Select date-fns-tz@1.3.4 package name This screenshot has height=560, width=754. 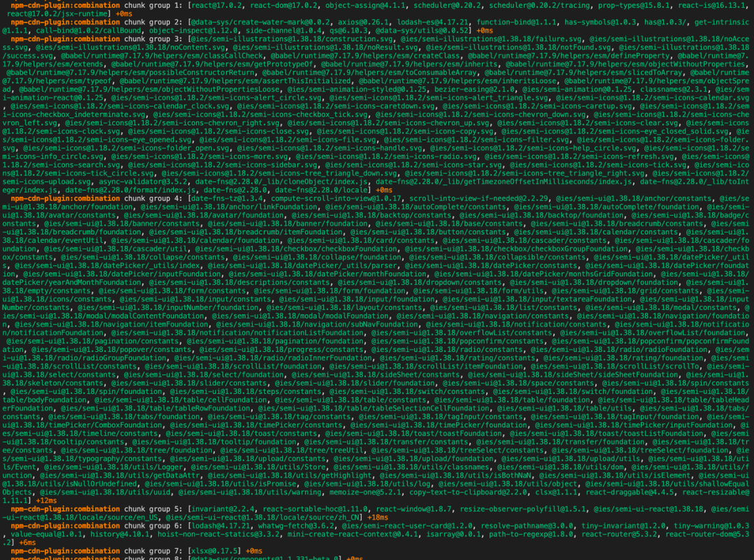pos(227,198)
